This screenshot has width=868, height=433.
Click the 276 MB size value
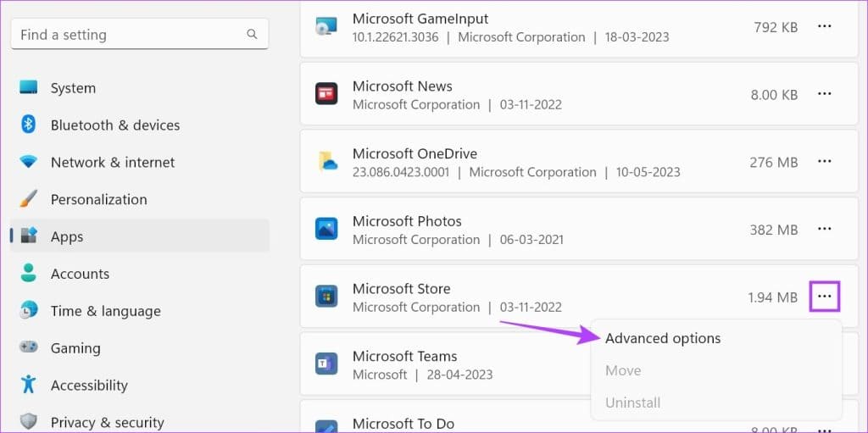coord(774,162)
